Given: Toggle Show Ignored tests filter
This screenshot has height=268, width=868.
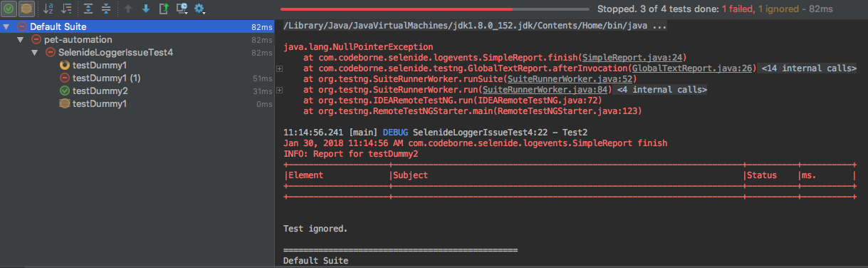Looking at the screenshot, I should [x=26, y=9].
